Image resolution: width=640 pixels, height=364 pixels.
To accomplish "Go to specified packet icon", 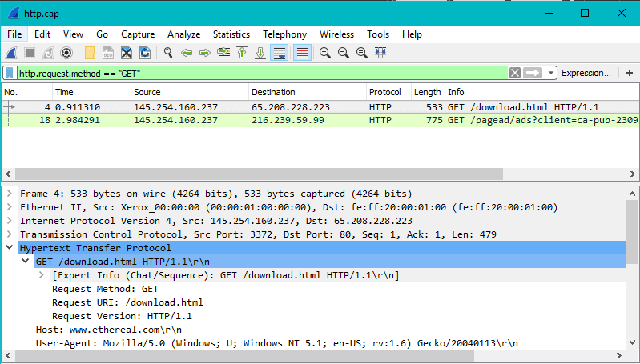I will pos(223,53).
